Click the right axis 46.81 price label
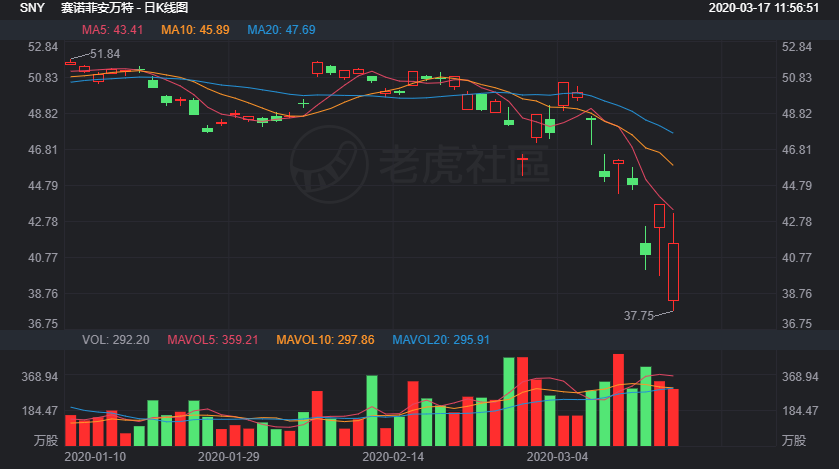839x469 pixels. pyautogui.click(x=797, y=150)
